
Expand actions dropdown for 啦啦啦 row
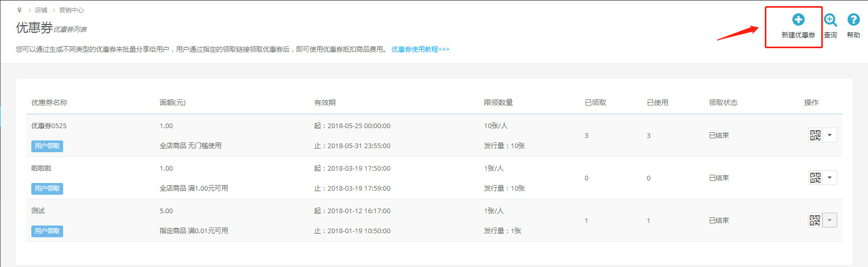[x=830, y=178]
